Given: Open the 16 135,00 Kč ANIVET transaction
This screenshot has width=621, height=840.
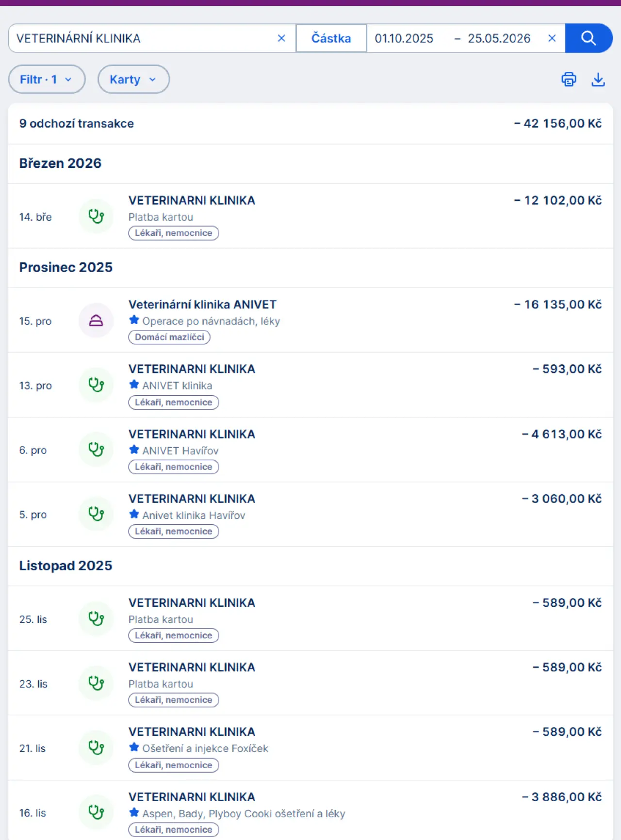Looking at the screenshot, I should tap(310, 321).
